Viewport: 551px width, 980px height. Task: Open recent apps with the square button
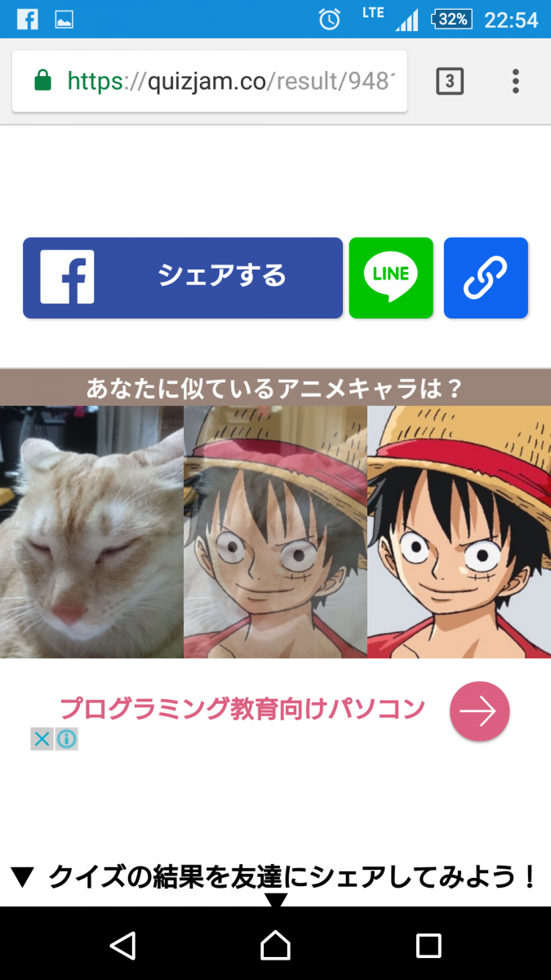(x=429, y=945)
